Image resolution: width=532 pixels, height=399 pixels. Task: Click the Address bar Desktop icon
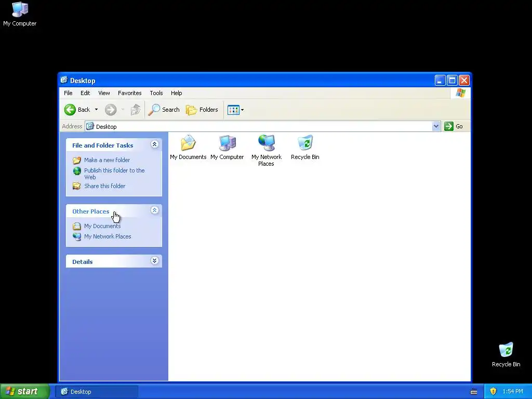[x=90, y=126]
